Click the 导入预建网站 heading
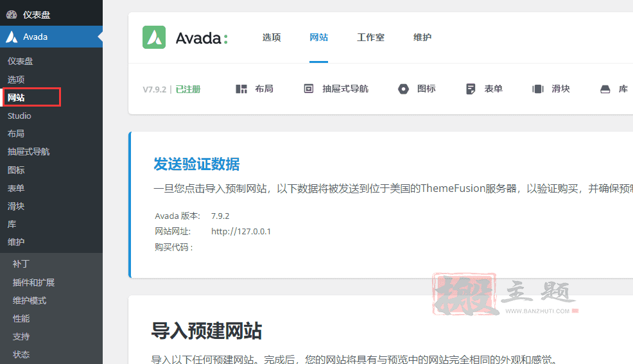The height and width of the screenshot is (364, 633). [207, 331]
